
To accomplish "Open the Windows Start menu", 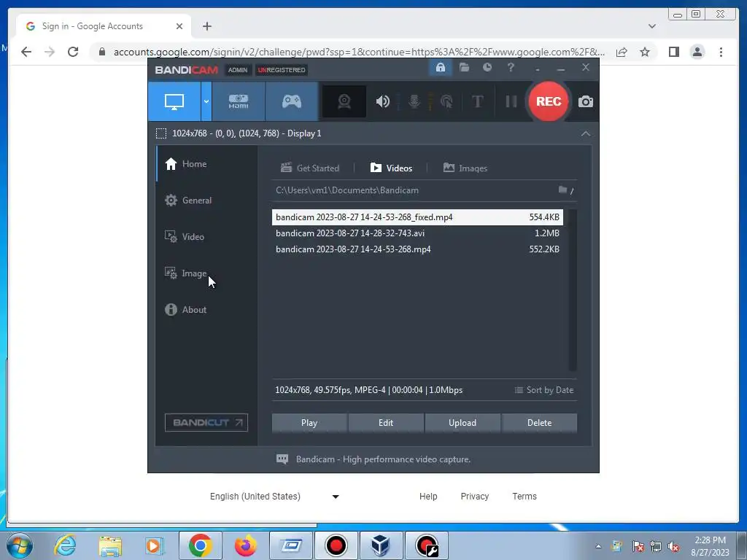I will pos(20,545).
